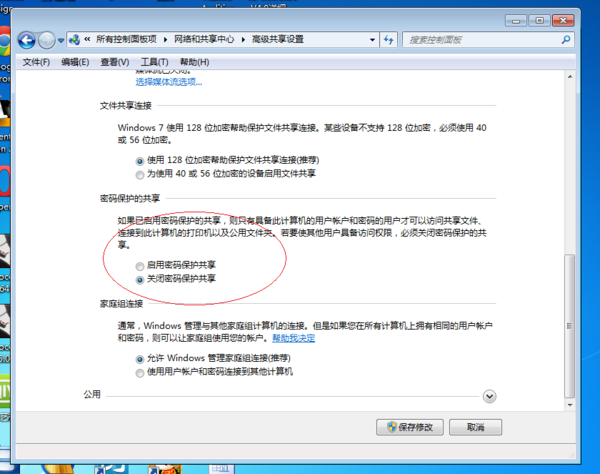Minimize the 高级共享设置 window
The image size is (600, 474).
[516, 20]
